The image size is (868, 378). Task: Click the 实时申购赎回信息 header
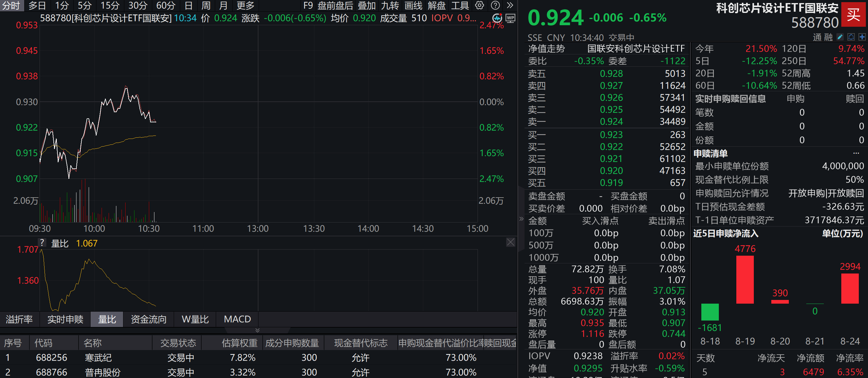(x=730, y=99)
